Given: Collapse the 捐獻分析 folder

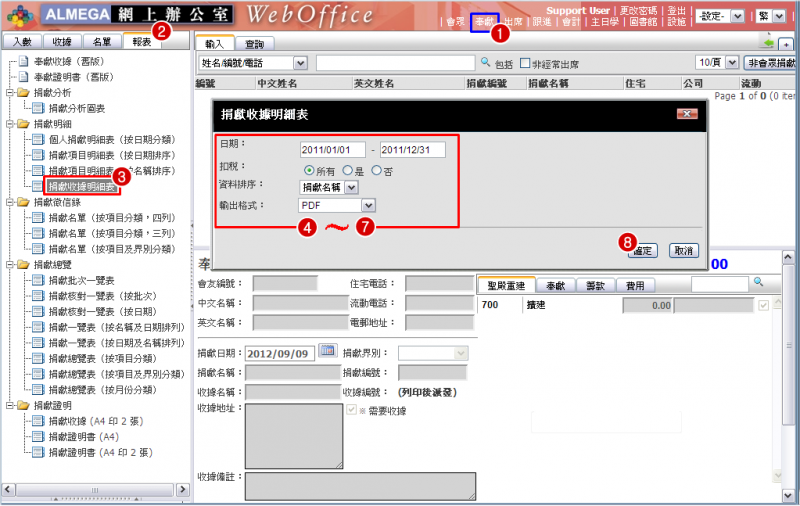Looking at the screenshot, I should (x=10, y=93).
